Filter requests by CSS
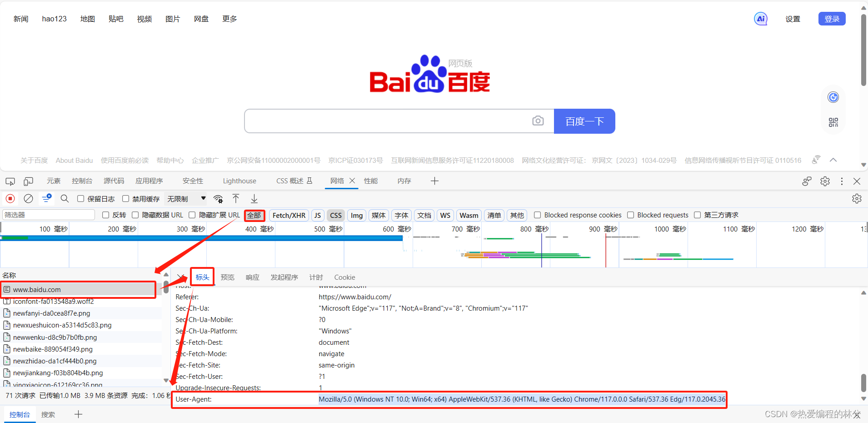868x423 pixels. click(336, 215)
